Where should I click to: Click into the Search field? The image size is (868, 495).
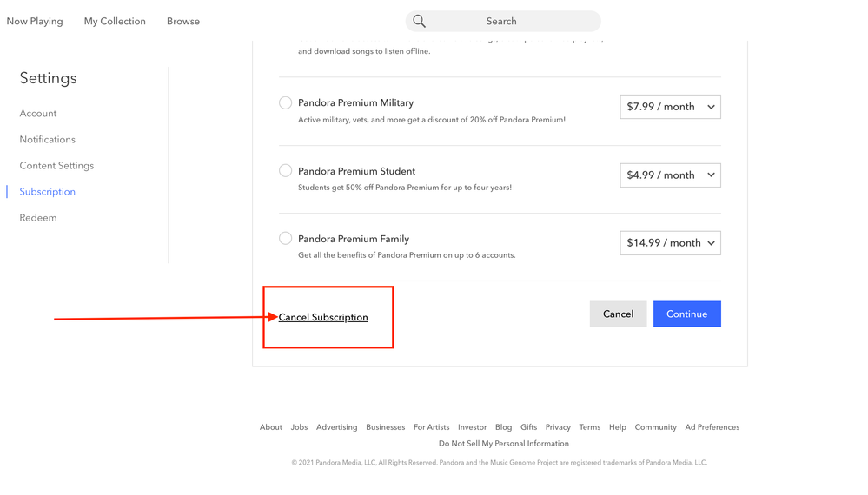click(513, 21)
